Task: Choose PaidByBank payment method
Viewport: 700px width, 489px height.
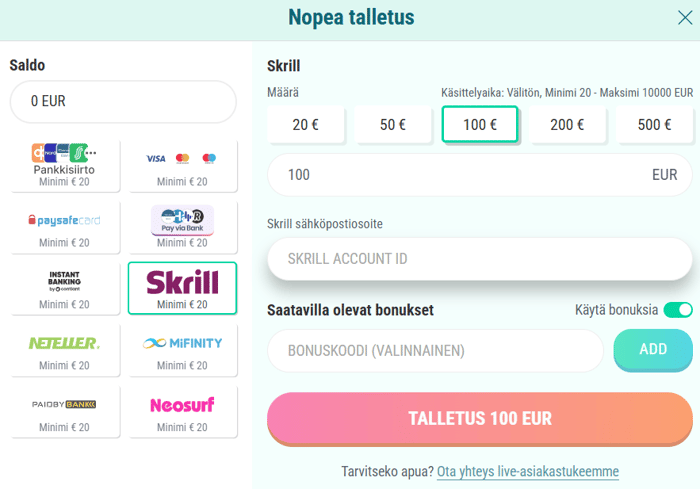Action: (x=65, y=412)
